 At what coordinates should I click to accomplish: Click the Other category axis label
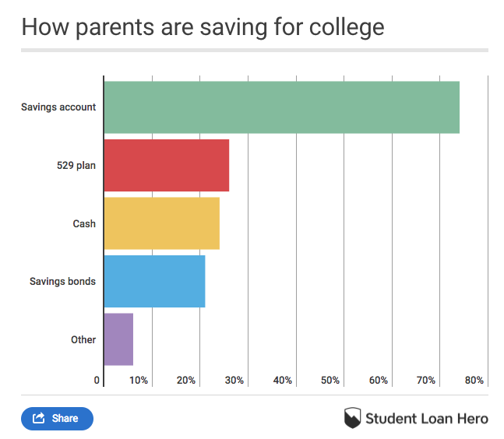click(x=83, y=339)
